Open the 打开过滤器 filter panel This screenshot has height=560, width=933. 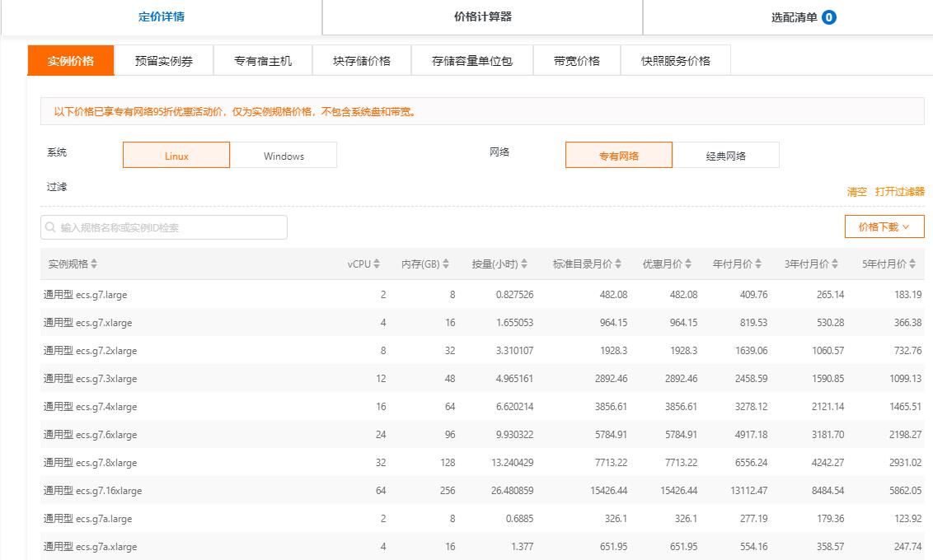899,192
